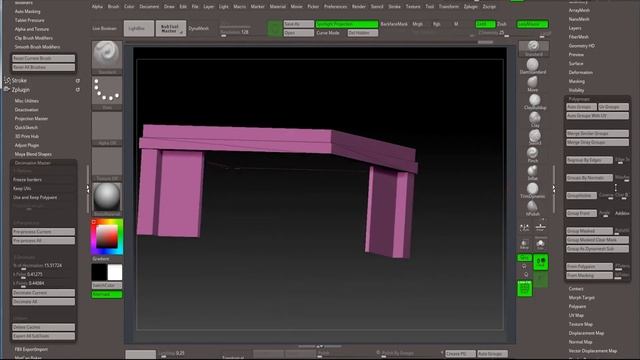640x360 pixels.
Task: Click the Pre-process Current button
Action: pos(44,231)
